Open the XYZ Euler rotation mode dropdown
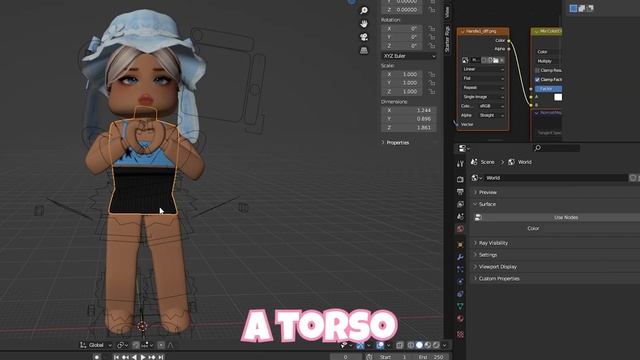Image resolution: width=640 pixels, height=360 pixels. point(409,56)
